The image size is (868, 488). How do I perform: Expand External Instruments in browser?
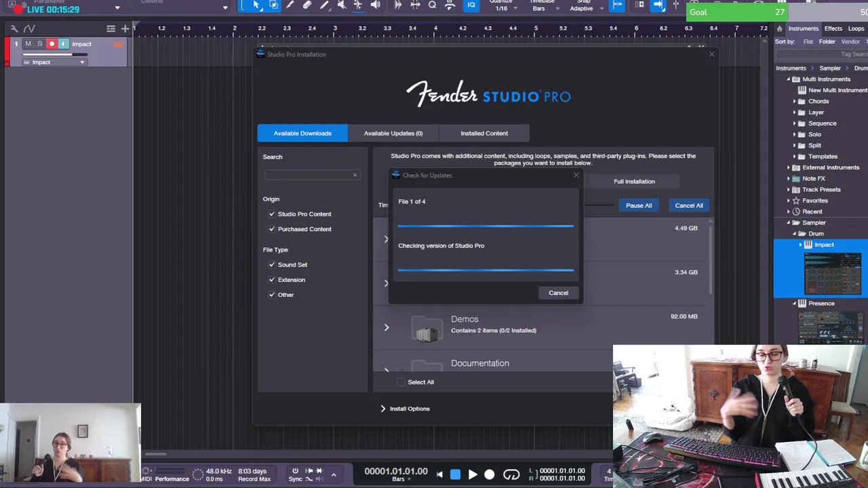click(789, 167)
